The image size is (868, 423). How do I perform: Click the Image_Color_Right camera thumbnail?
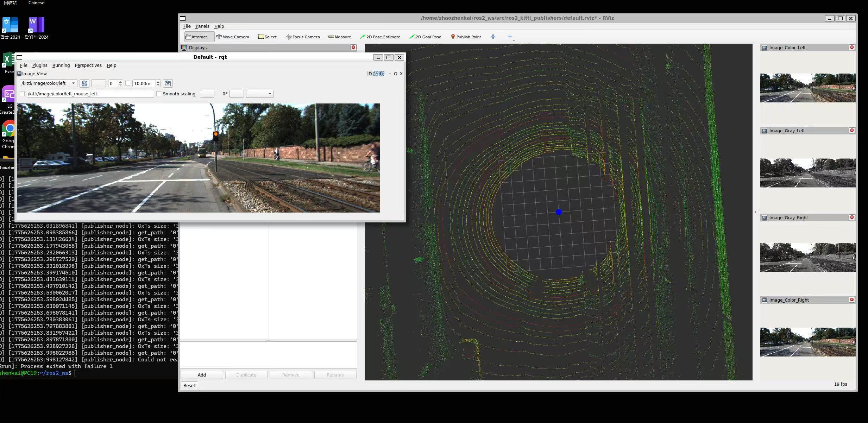808,342
